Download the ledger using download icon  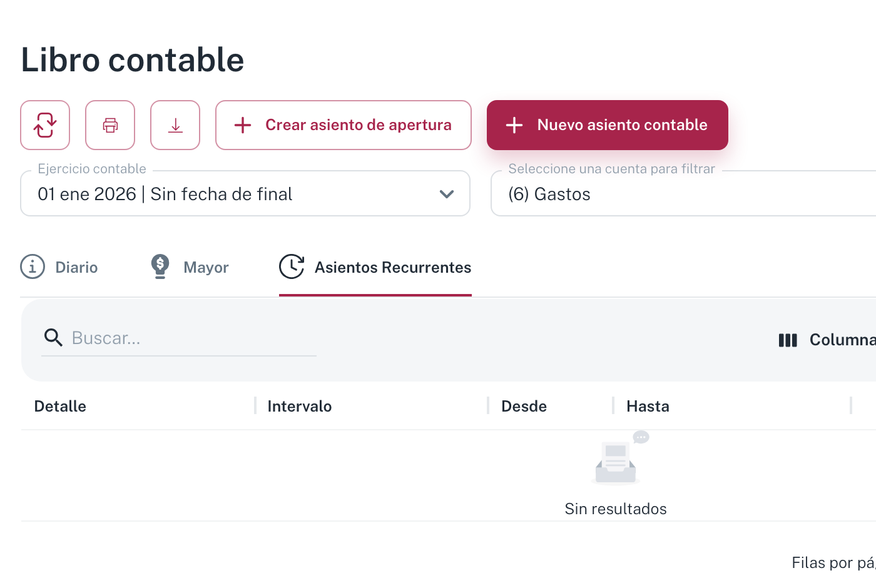[175, 125]
